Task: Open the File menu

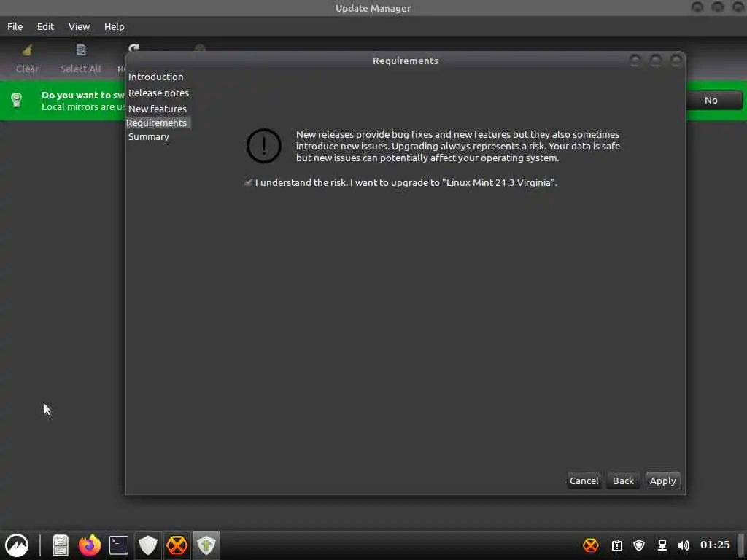Action: [15, 27]
